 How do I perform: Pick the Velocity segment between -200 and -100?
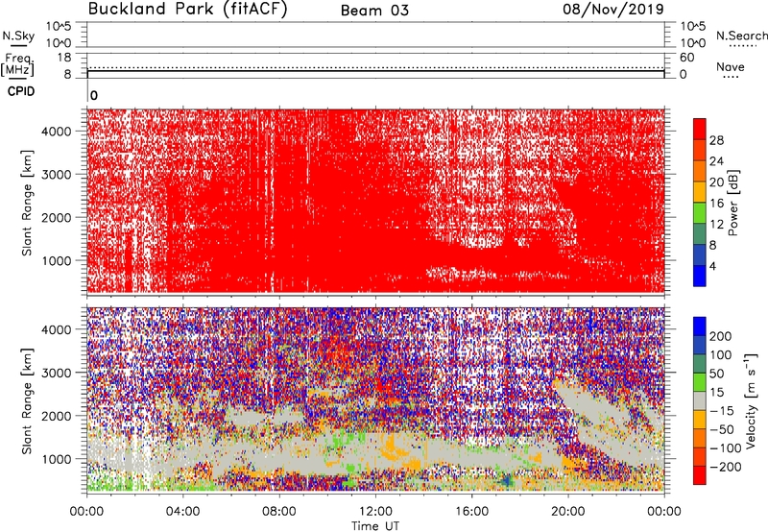point(700,457)
